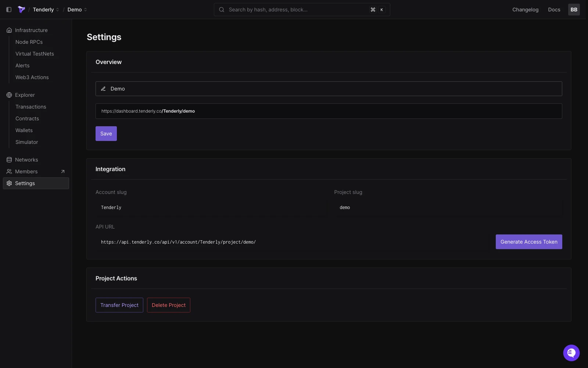The image size is (588, 368).
Task: Click the Project Actions heading
Action: coord(116,278)
